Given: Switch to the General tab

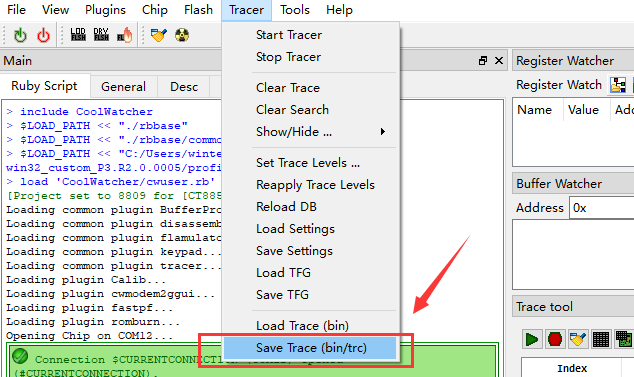Looking at the screenshot, I should pyautogui.click(x=123, y=87).
